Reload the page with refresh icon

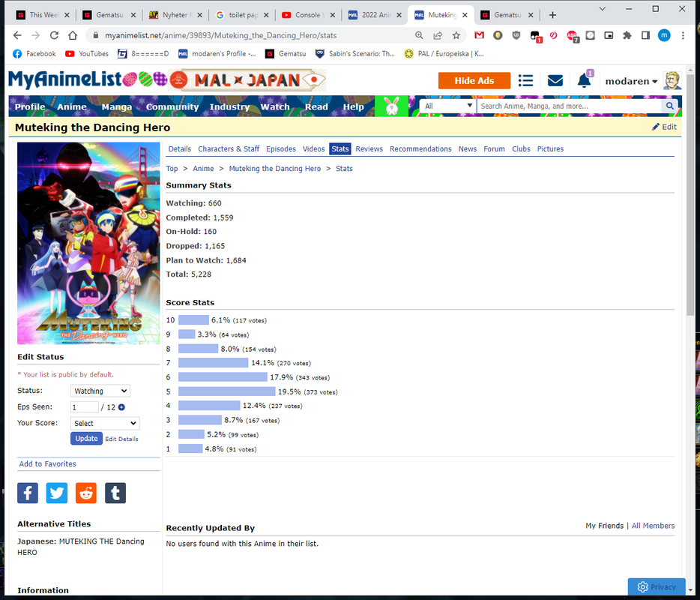point(54,35)
